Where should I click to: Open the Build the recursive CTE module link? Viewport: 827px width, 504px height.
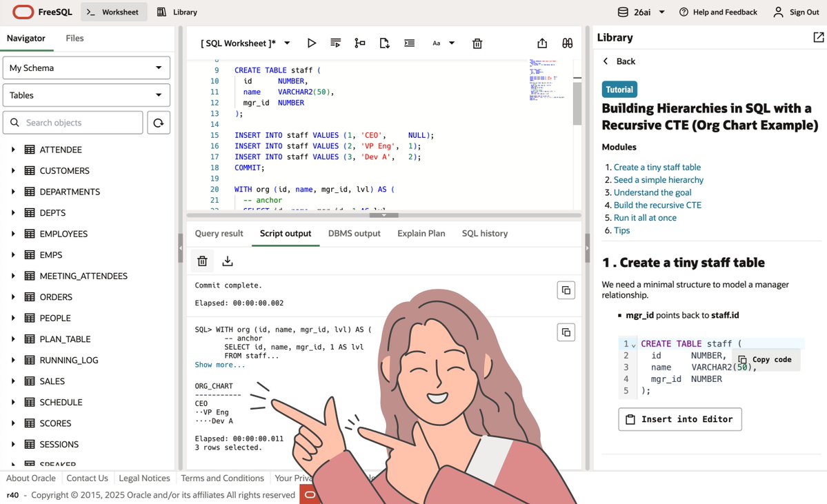click(x=657, y=205)
